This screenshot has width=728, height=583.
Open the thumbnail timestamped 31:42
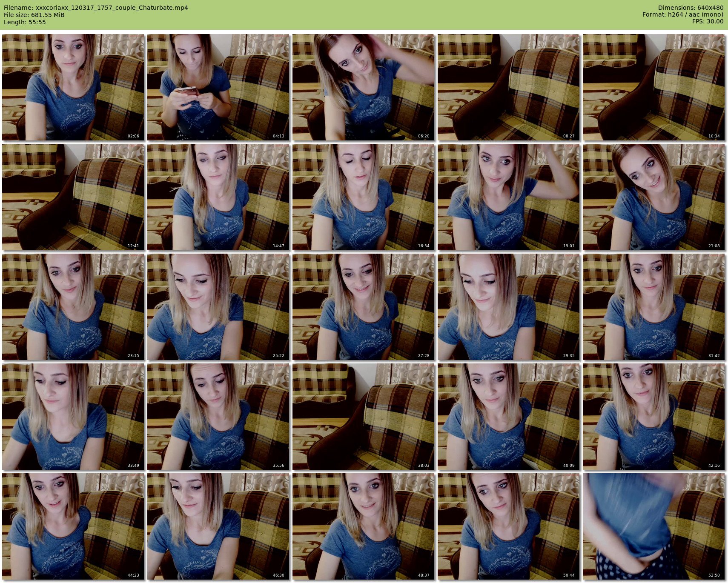pos(653,307)
